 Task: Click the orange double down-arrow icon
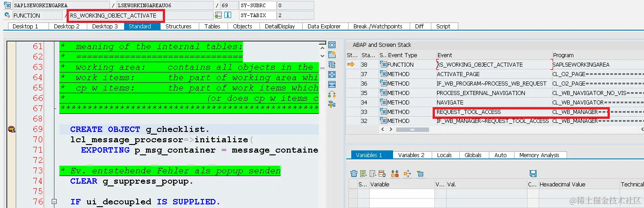tap(395, 173)
